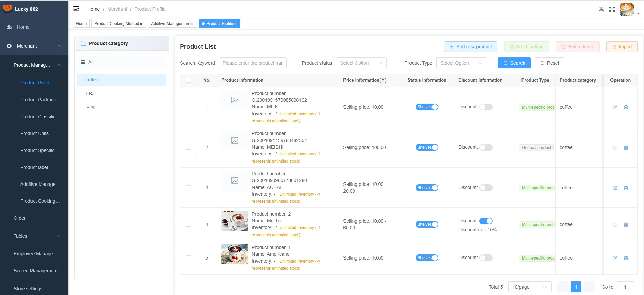Open Screen Management menu
This screenshot has height=295, width=644.
(x=36, y=271)
